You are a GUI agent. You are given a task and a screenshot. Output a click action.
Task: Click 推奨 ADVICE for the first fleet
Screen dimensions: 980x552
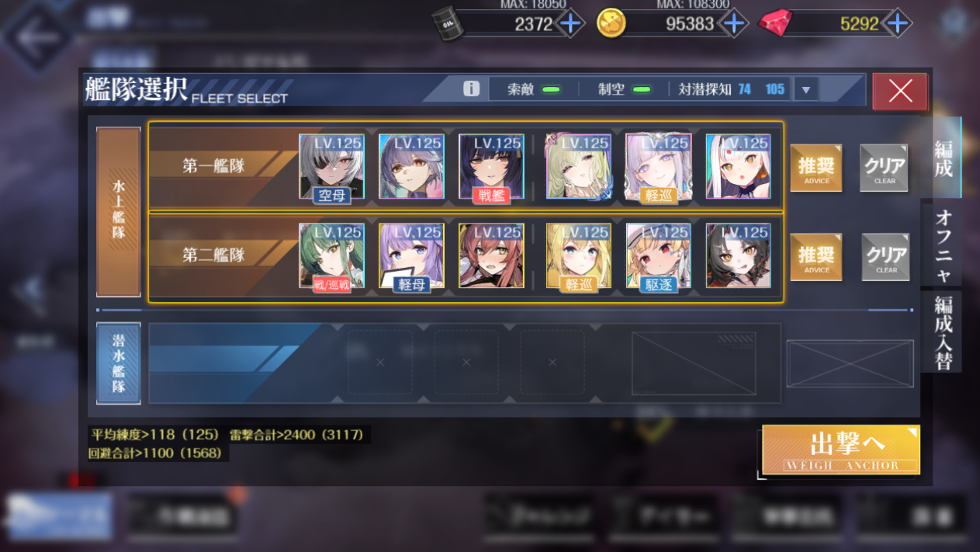(816, 168)
